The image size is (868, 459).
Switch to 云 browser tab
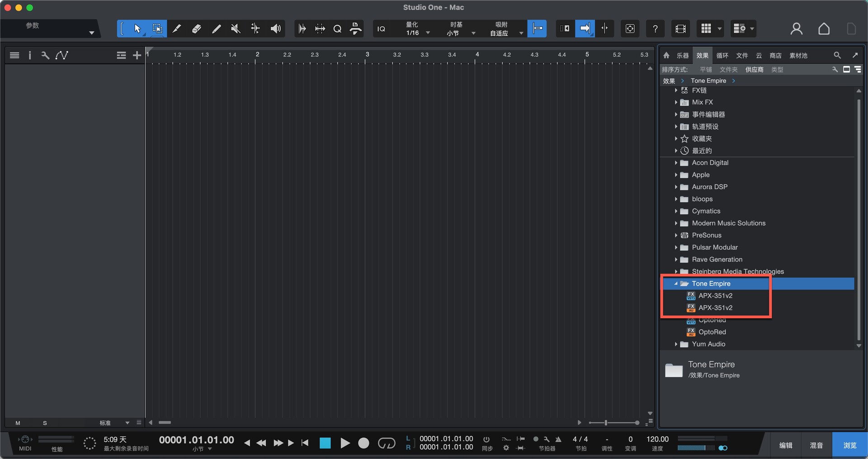pos(759,56)
